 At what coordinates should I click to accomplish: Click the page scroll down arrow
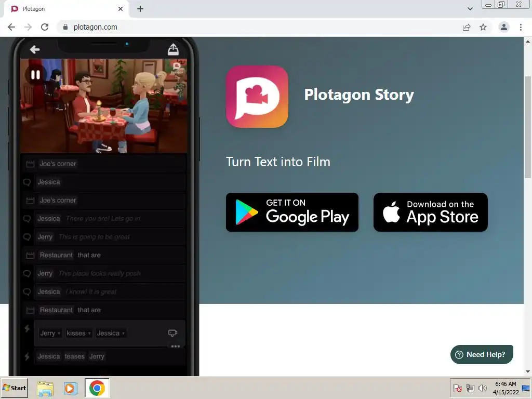click(x=528, y=371)
